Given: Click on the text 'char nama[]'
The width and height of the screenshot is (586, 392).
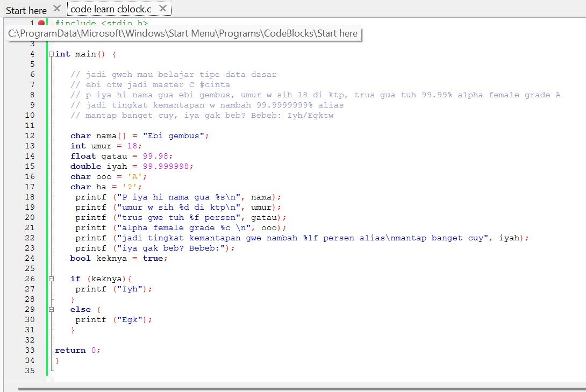Looking at the screenshot, I should pyautogui.click(x=98, y=136).
